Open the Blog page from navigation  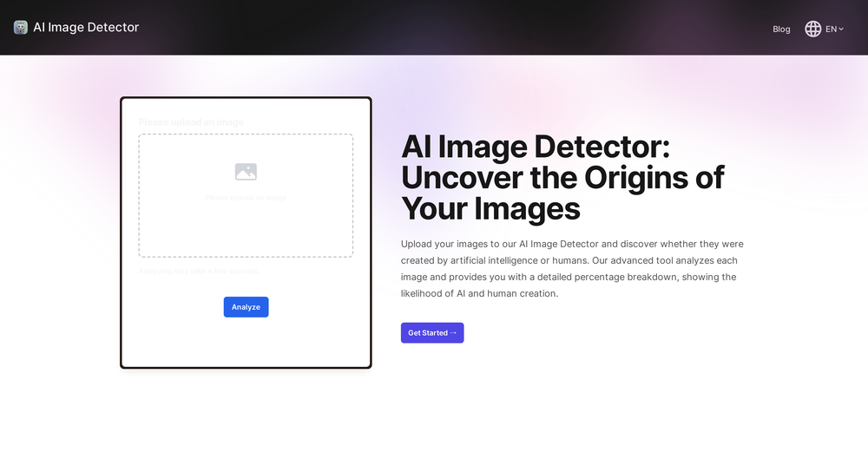coord(781,29)
